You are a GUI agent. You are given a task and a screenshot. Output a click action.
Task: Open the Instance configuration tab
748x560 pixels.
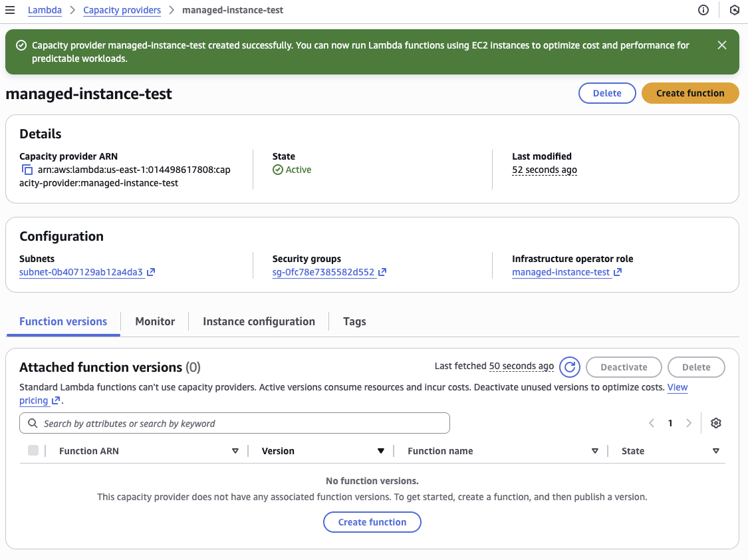259,321
